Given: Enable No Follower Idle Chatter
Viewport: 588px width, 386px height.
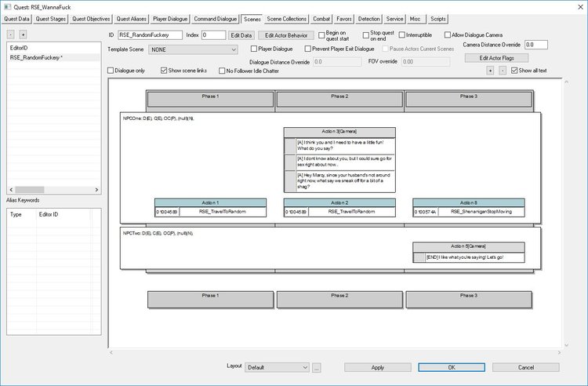Looking at the screenshot, I should click(222, 71).
